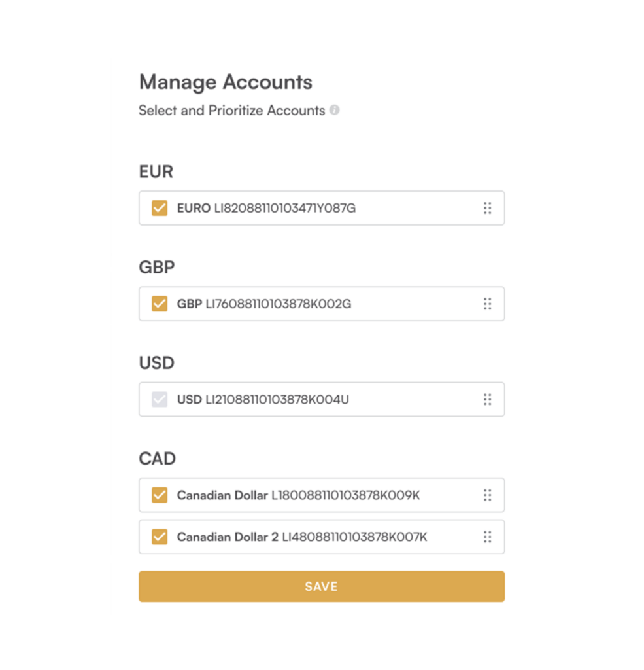Click the EUR section heading
Screen dimensions: 644x670
coord(156,171)
